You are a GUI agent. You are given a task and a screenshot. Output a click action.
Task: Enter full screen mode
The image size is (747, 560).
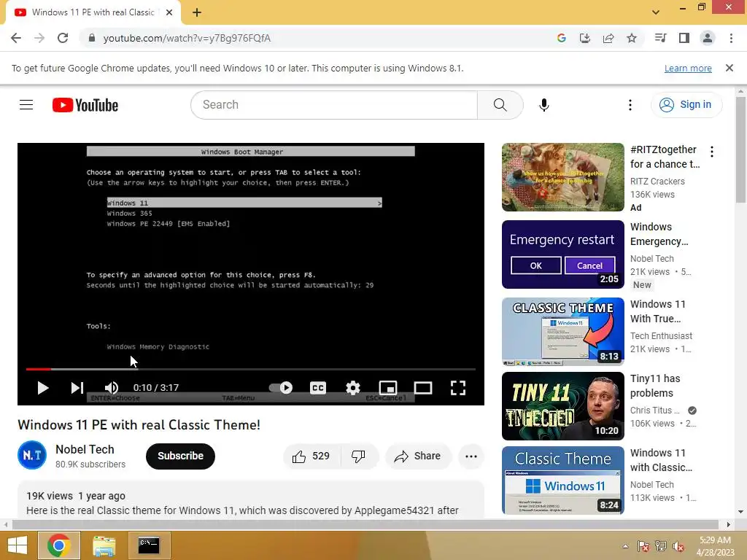click(x=458, y=388)
